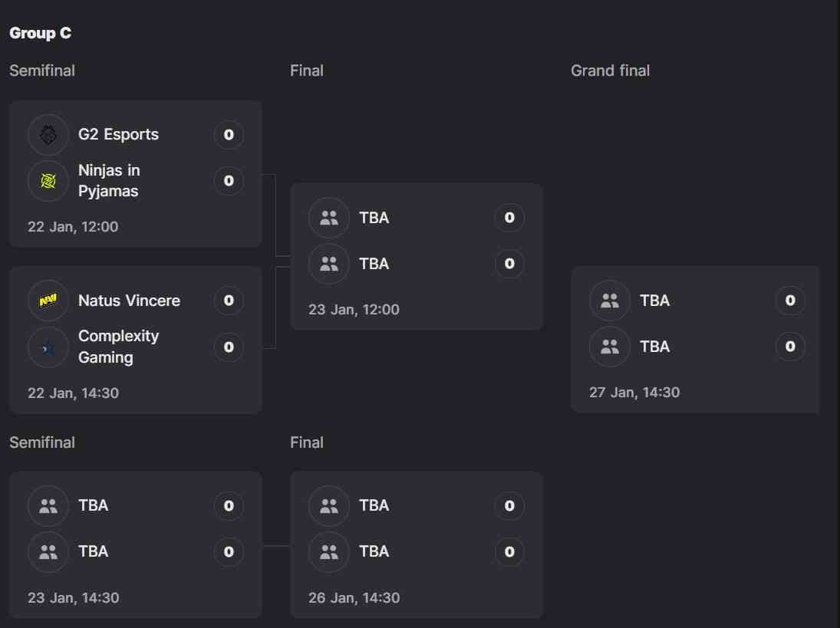Click the Ninjas in Pyjamas logo
This screenshot has height=628, width=840.
[x=48, y=181]
